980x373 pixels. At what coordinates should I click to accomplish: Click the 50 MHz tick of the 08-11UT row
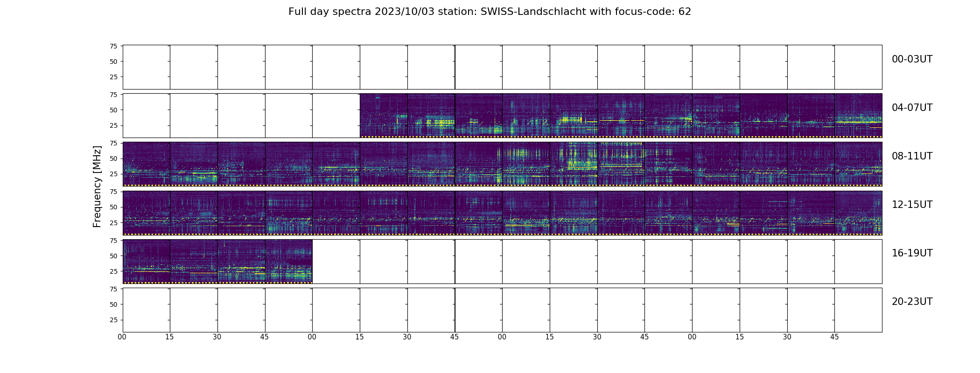(x=113, y=159)
